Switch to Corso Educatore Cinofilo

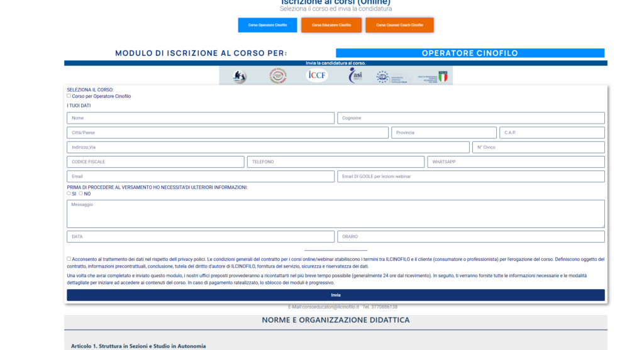pos(331,25)
